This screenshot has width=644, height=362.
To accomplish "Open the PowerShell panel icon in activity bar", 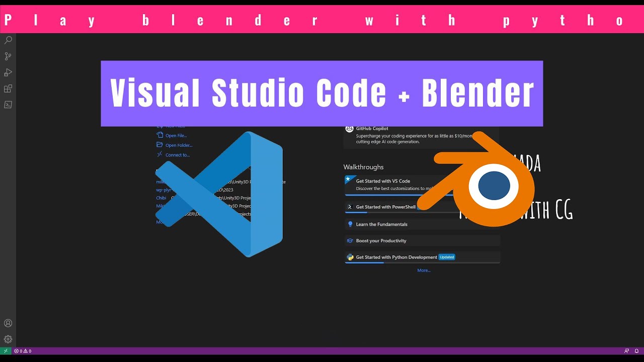I will (x=8, y=105).
